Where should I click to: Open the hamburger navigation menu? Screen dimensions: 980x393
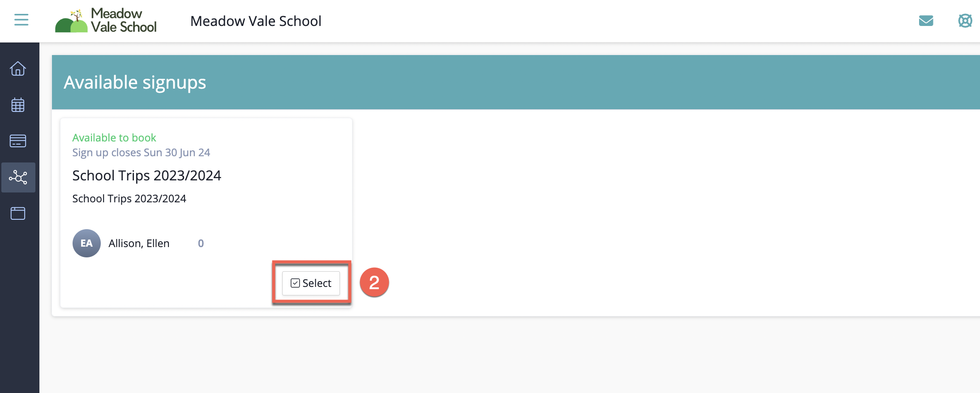(21, 20)
